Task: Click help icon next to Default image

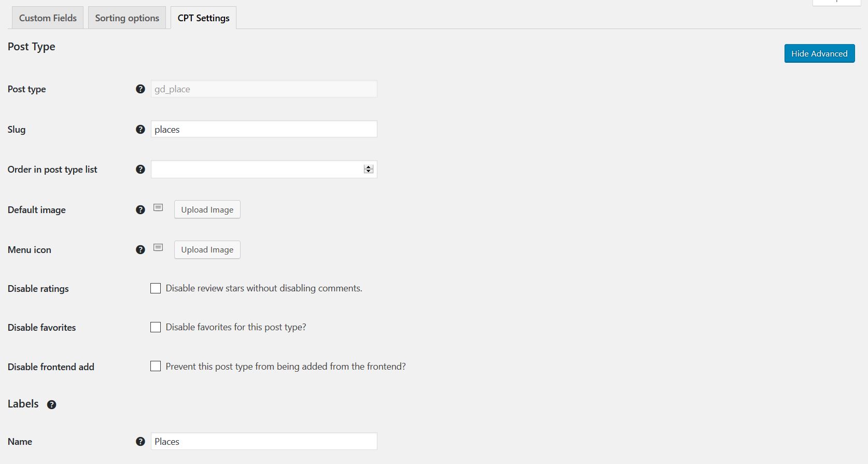Action: click(140, 210)
